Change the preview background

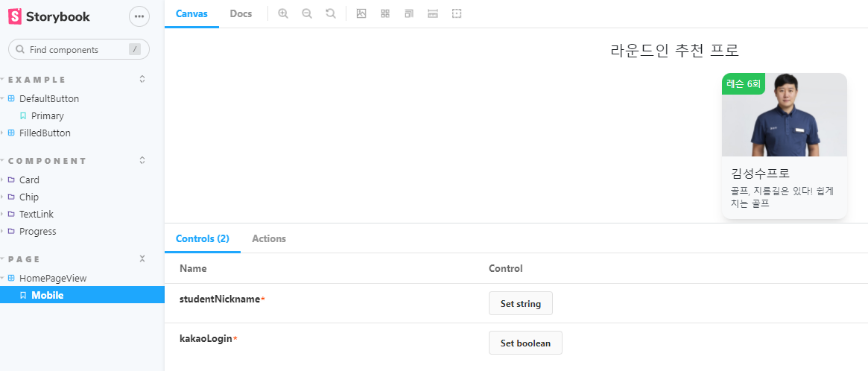(361, 14)
